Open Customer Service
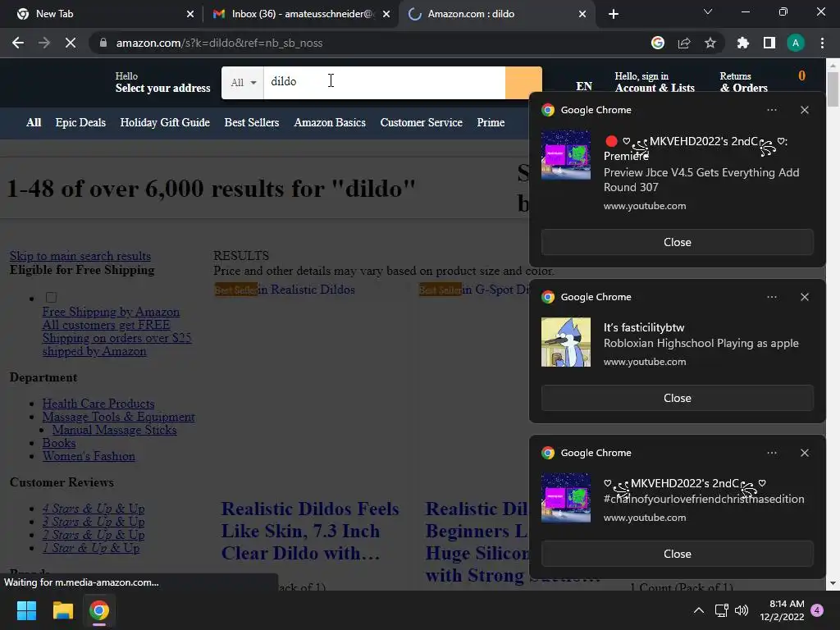Viewport: 840px width, 630px height. click(421, 123)
